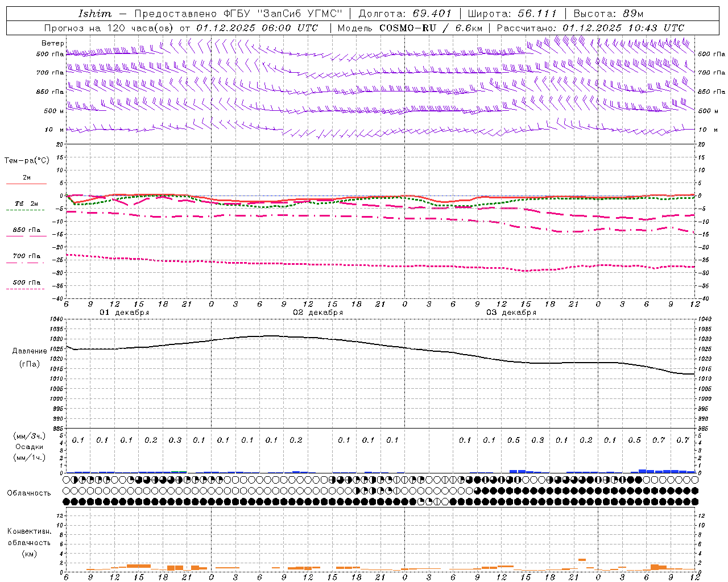Click the 10 м wind level label on left
The image size is (728, 582).
(55, 130)
